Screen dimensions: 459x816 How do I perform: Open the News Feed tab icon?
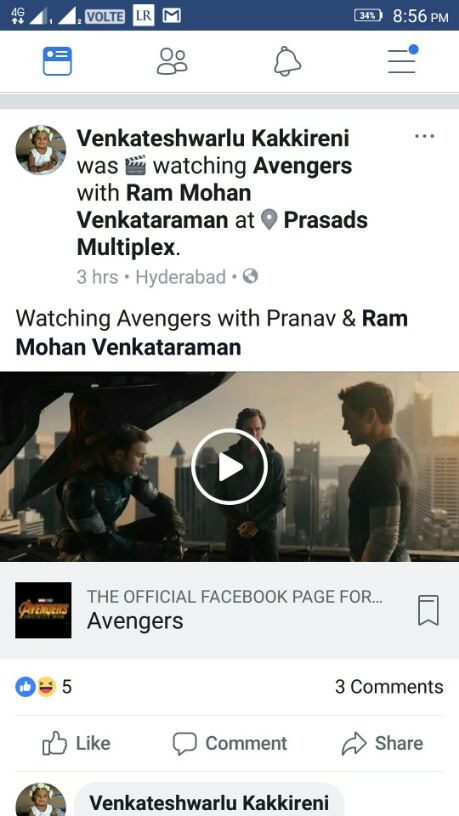(x=57, y=61)
